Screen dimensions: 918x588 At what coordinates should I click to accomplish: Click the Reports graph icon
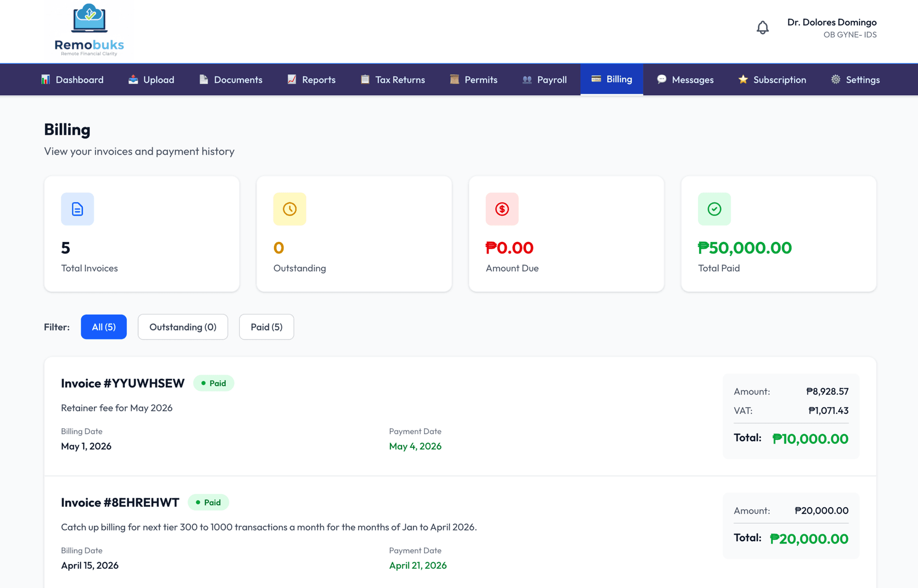tap(292, 79)
